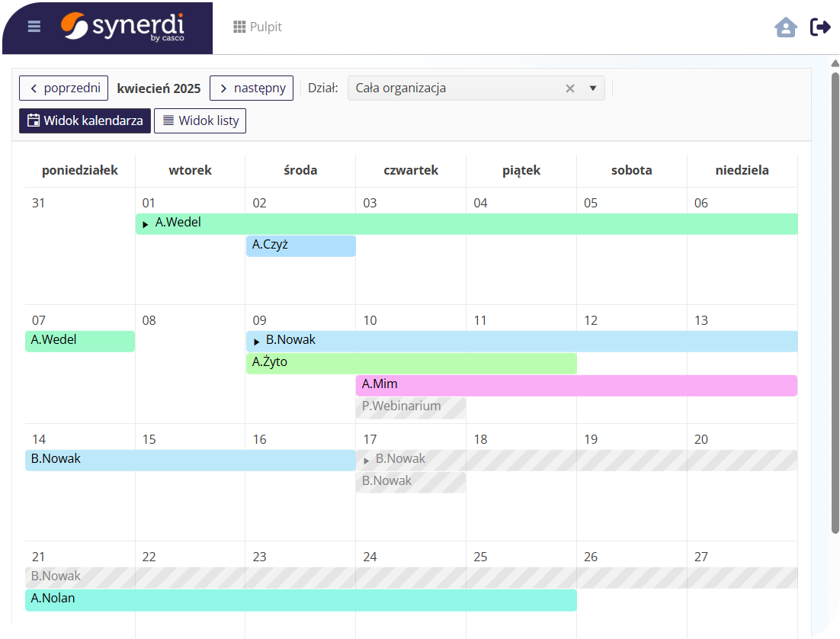Go to next month with następny

point(252,88)
